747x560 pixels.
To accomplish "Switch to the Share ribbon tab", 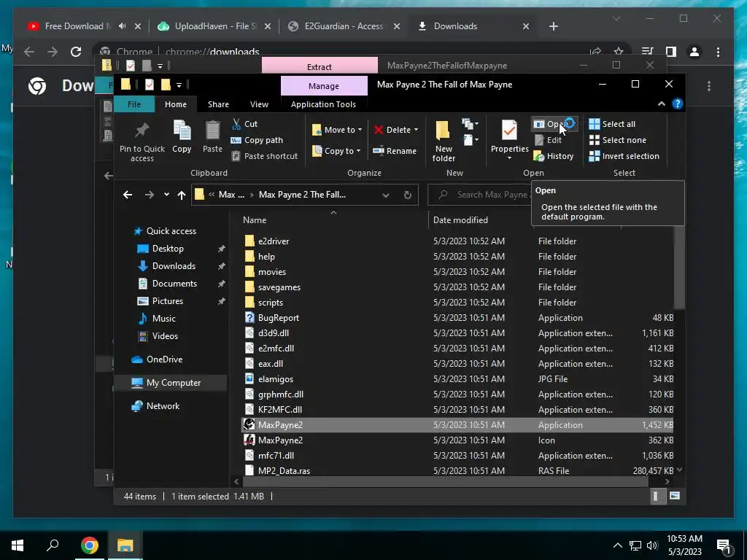I will [218, 104].
